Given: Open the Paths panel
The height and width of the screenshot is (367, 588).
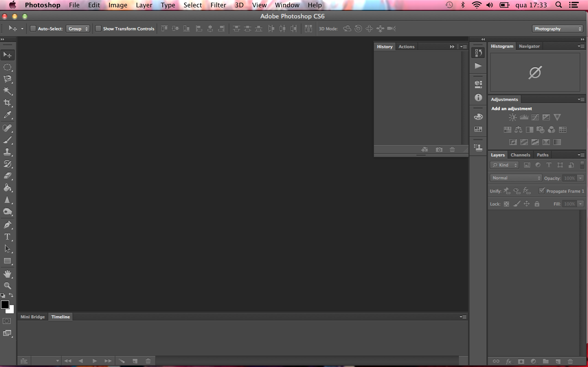Looking at the screenshot, I should [x=542, y=155].
